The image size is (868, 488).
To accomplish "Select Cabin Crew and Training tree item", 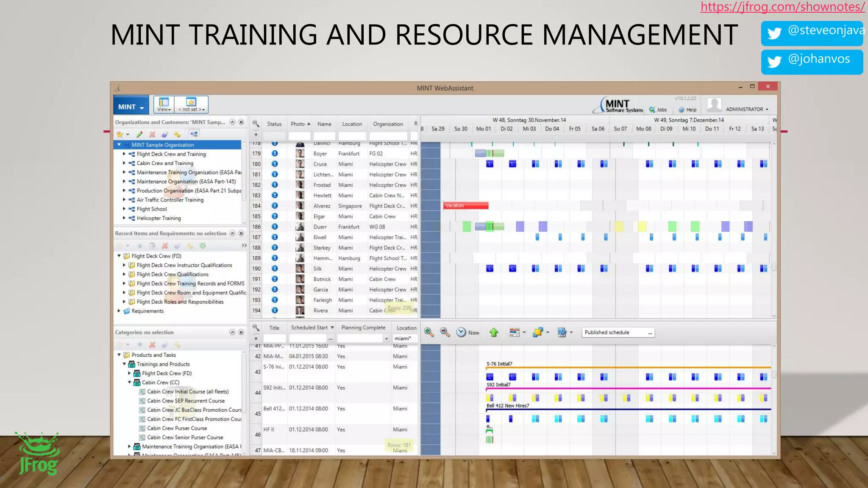I will pyautogui.click(x=165, y=163).
